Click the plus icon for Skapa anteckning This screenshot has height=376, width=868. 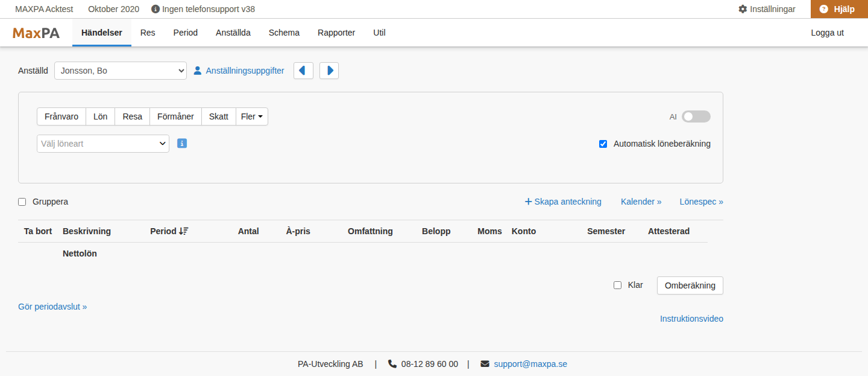coord(528,202)
